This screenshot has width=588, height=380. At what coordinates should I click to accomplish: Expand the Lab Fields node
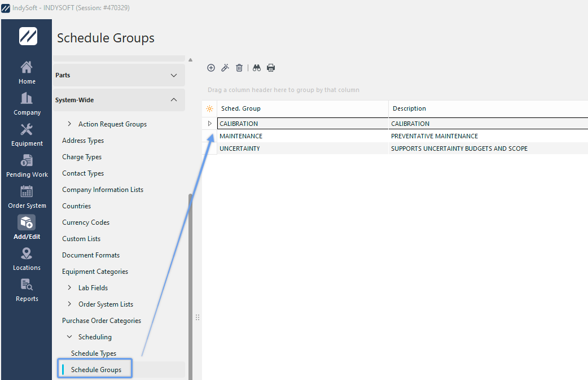(x=69, y=287)
